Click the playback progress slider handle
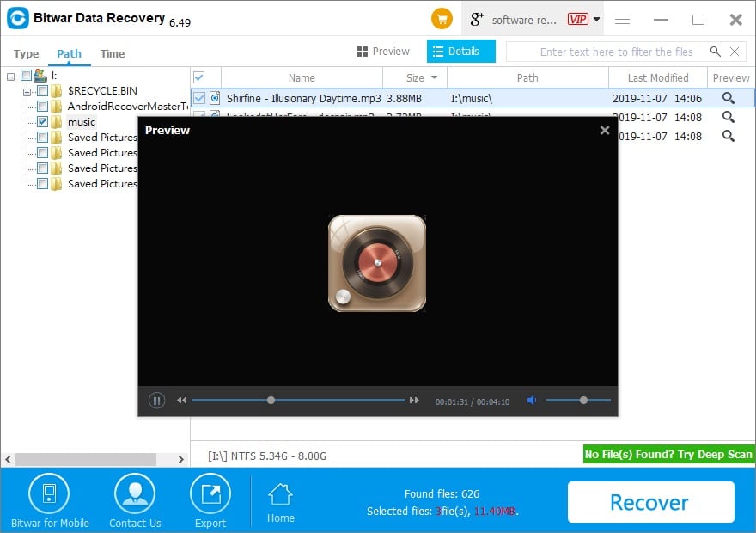The width and height of the screenshot is (756, 533). [271, 401]
